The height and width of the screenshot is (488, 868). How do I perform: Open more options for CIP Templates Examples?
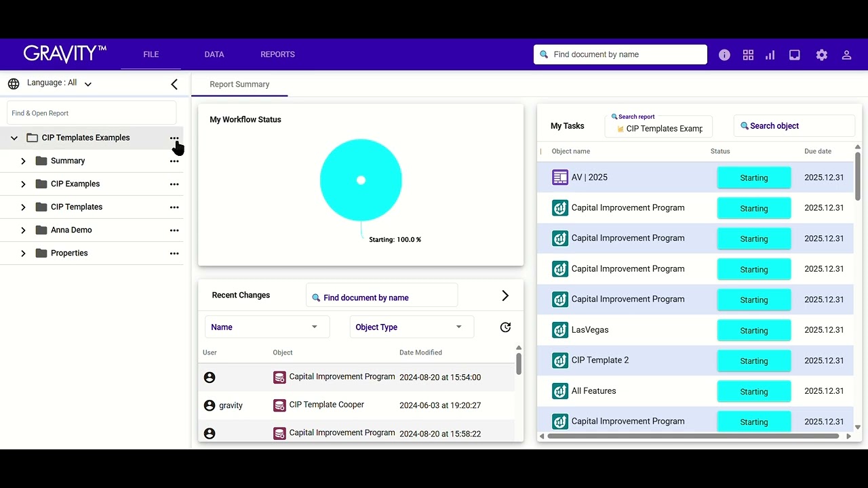pyautogui.click(x=174, y=138)
